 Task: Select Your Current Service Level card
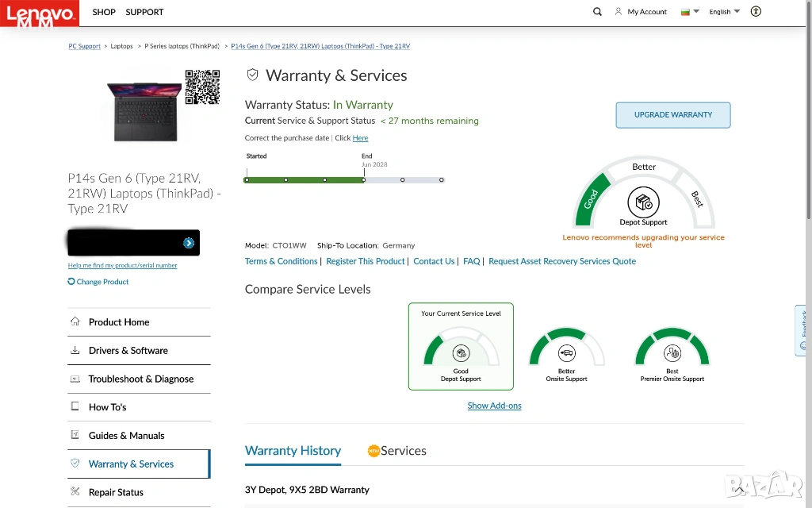[461, 347]
